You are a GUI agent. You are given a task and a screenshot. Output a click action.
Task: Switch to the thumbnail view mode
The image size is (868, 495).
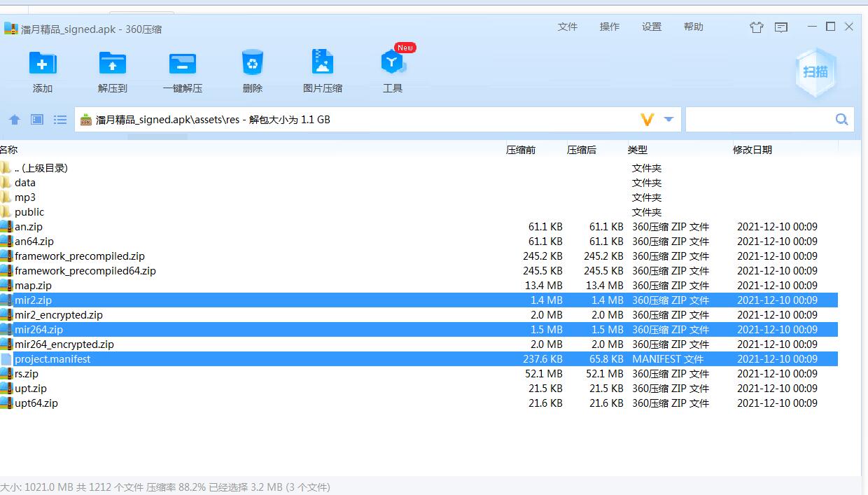tap(37, 120)
